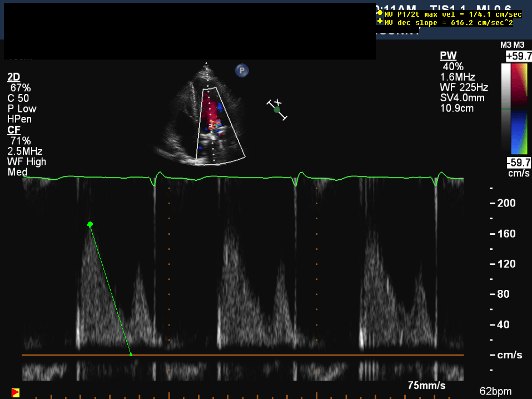Select the PW mode label
Screen dimensions: 532x399
pyautogui.click(x=447, y=56)
